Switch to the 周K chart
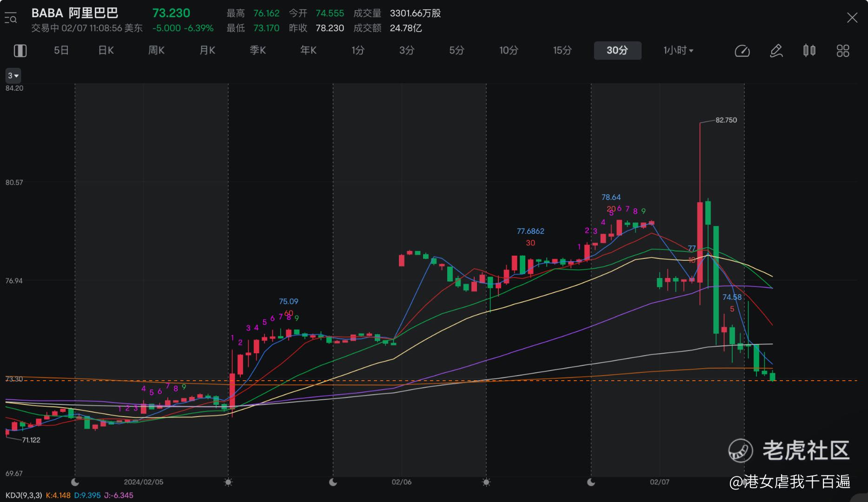This screenshot has height=502, width=868. click(156, 51)
